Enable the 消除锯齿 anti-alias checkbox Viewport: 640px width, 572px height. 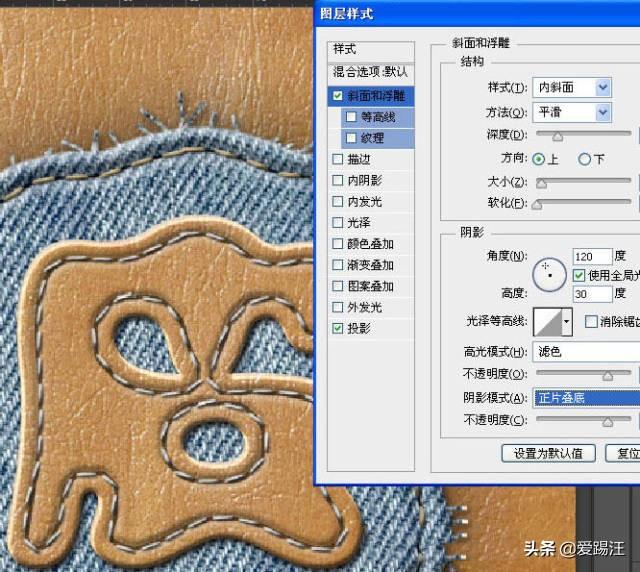tap(591, 322)
